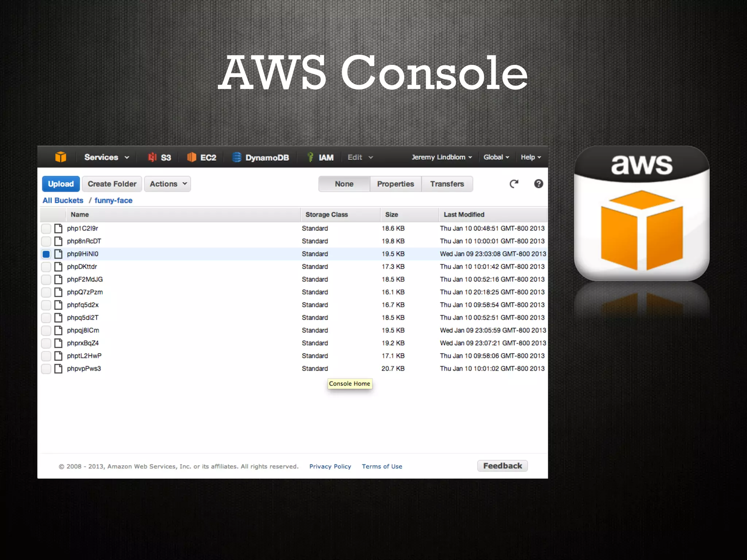Select the phpqj8lCm file name

pos(83,331)
